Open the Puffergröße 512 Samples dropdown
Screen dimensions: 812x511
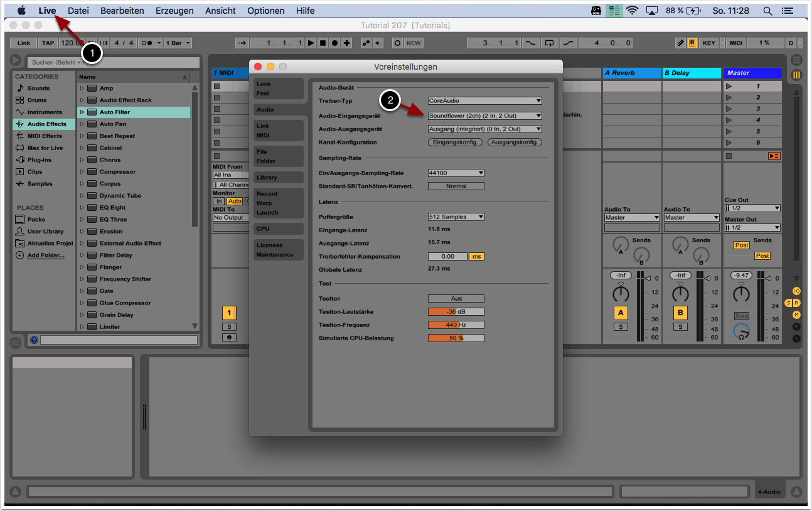click(456, 217)
